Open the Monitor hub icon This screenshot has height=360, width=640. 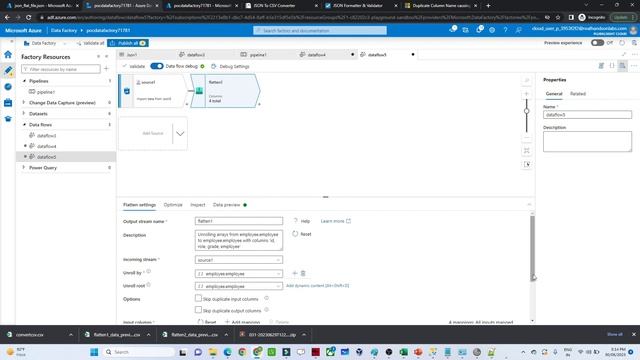[8, 87]
